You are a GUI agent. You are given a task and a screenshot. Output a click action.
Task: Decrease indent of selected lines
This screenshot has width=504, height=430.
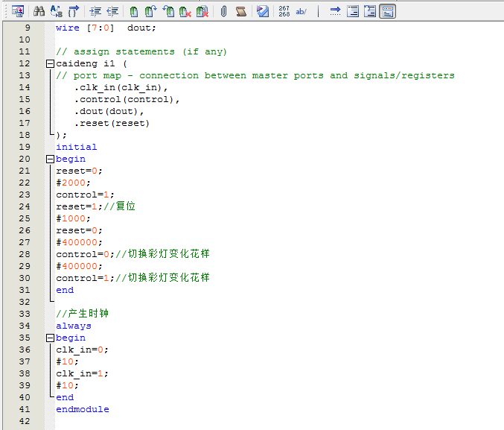(112, 11)
